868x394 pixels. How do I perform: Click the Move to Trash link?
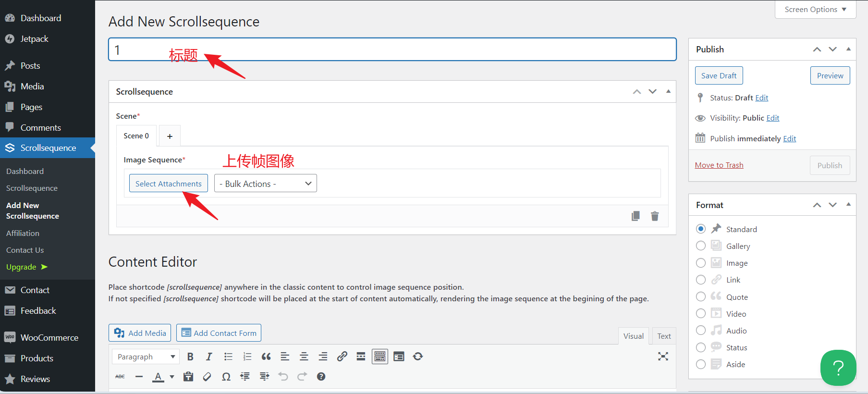tap(719, 165)
